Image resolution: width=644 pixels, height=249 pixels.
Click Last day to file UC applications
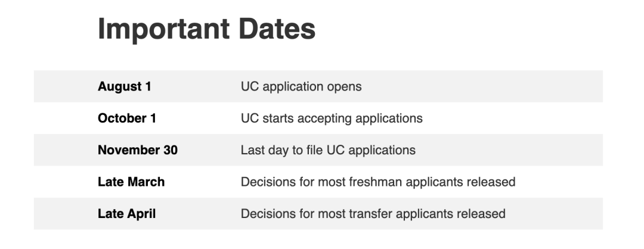328,150
